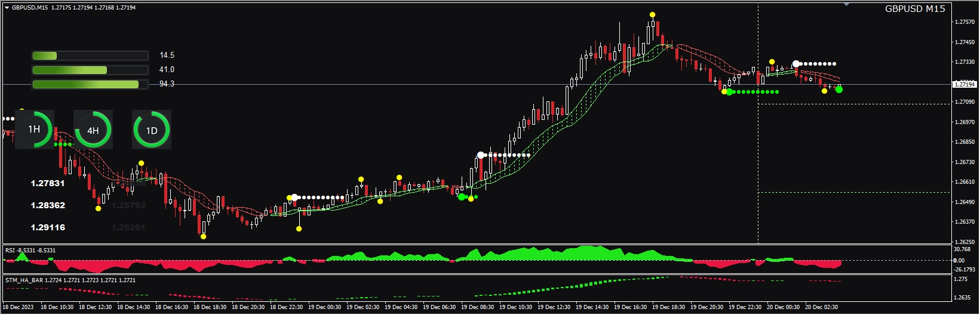Viewport: 980px width, 315px height.
Task: Click the strength bar showing 41.0
Action: tap(90, 70)
